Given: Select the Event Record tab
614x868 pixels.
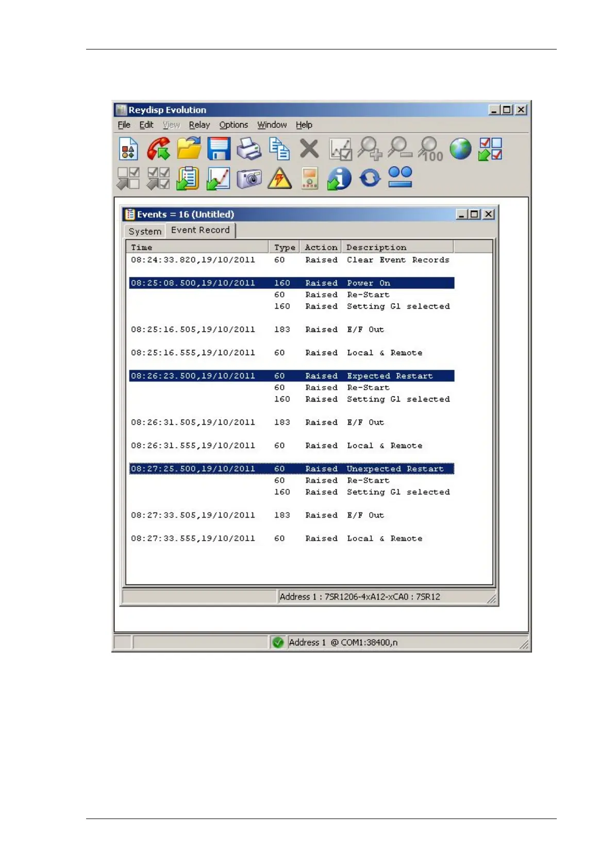Looking at the screenshot, I should tap(201, 230).
